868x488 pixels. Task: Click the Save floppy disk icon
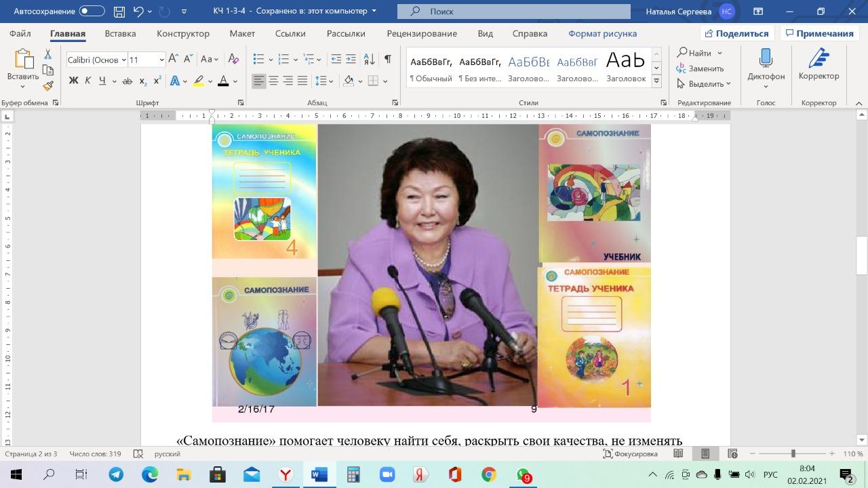click(x=119, y=12)
